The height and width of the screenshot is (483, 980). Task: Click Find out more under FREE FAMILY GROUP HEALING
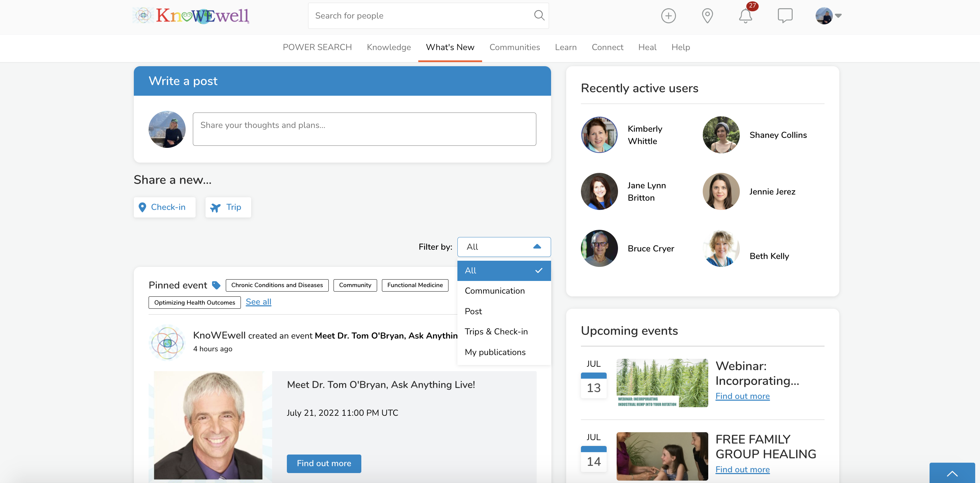742,469
